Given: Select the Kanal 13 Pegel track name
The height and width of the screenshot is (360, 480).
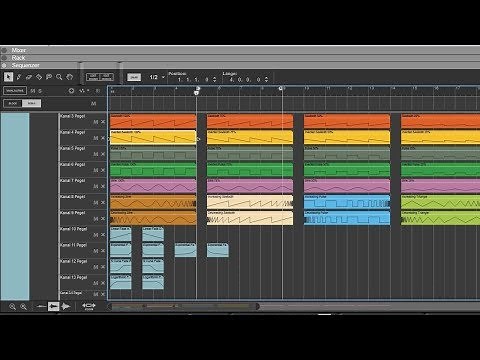Looking at the screenshot, I should tap(73, 277).
